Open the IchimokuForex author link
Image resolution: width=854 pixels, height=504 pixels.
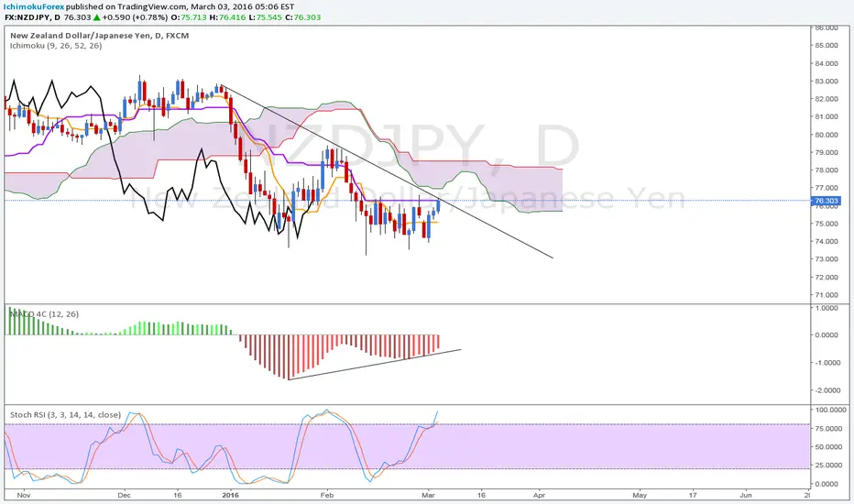tap(34, 6)
